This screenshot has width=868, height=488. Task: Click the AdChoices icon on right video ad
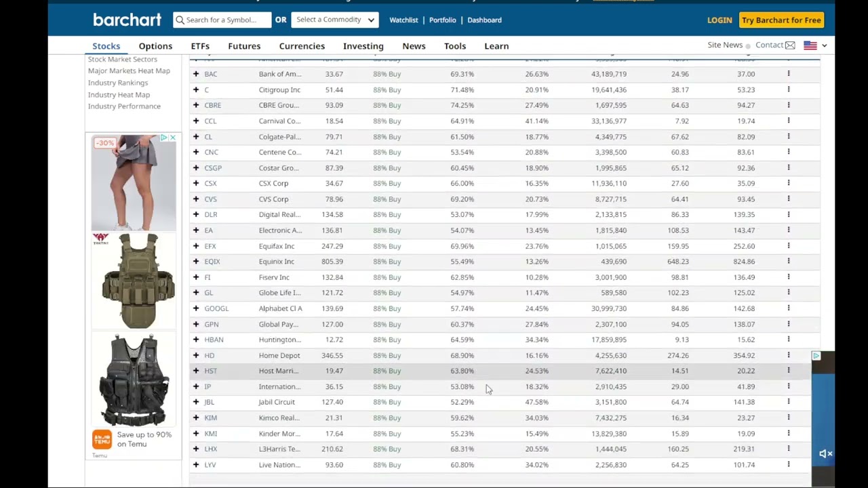click(816, 356)
